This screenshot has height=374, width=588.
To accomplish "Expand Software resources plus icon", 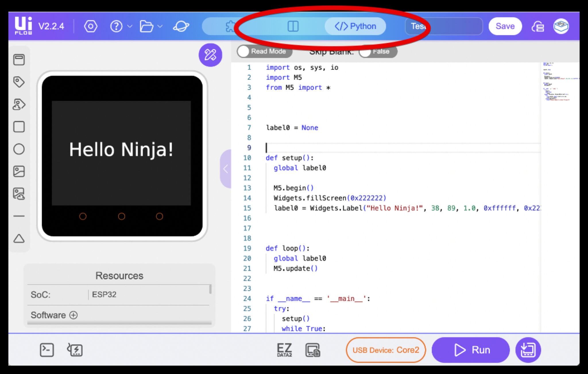I will pos(73,315).
